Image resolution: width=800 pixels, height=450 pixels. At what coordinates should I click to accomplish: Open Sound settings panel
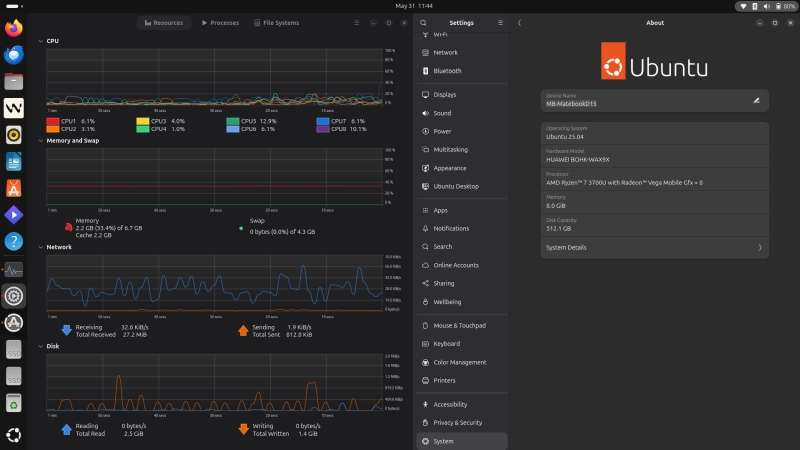pos(462,113)
